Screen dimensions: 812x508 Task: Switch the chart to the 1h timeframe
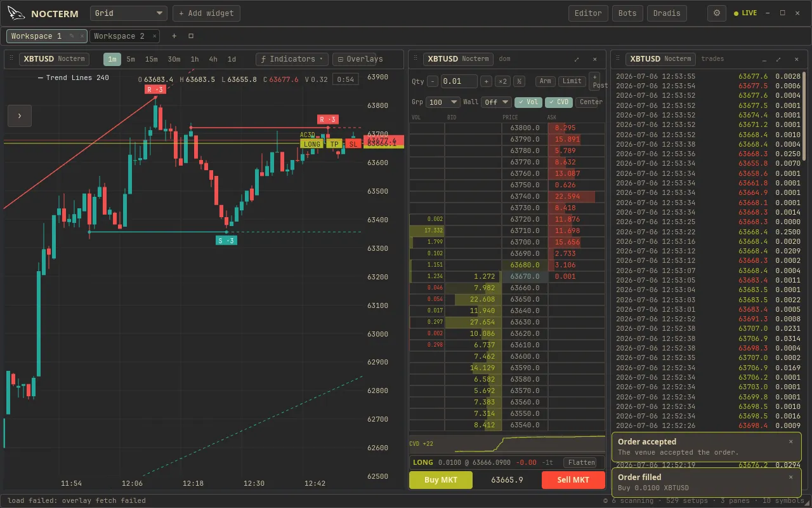[x=195, y=59]
